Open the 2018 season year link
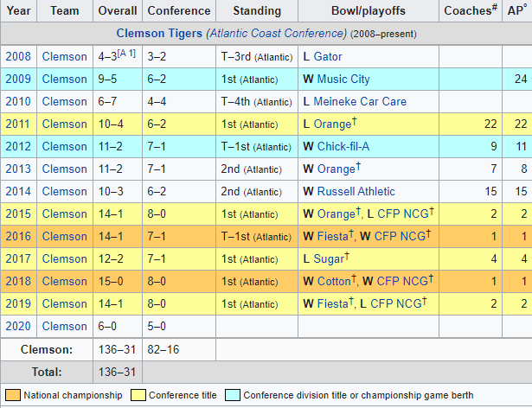 click(x=18, y=281)
